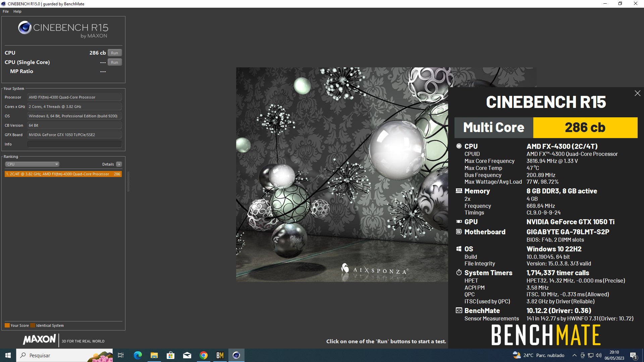Open clock showing 20:10 06/05/2023

click(x=614, y=355)
